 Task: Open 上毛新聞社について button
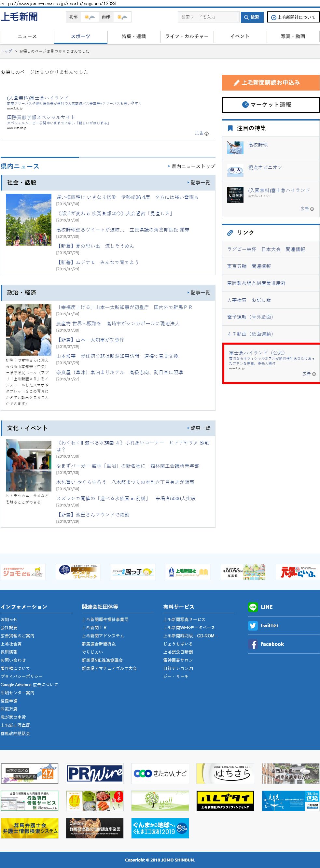293,17
